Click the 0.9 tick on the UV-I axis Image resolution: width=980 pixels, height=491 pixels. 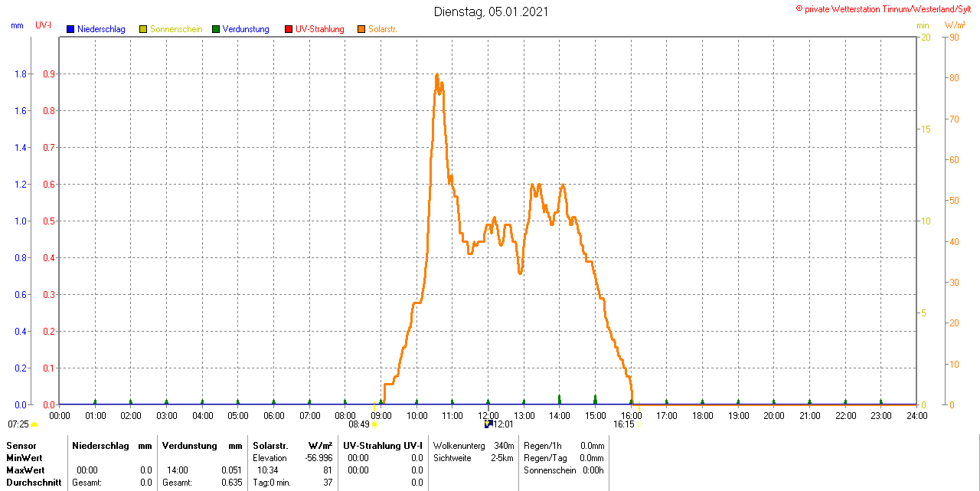[49, 74]
